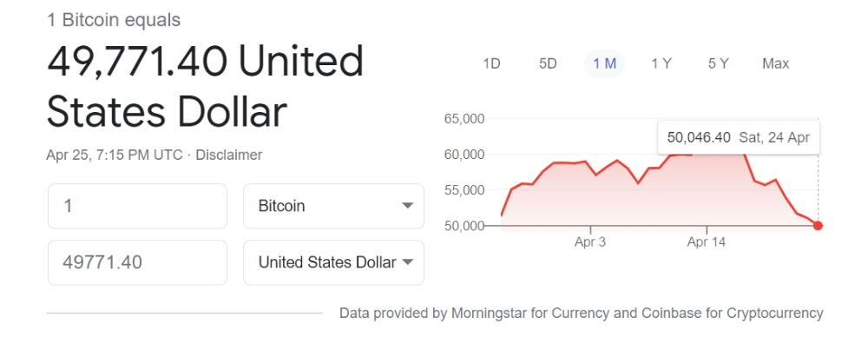The image size is (868, 364).
Task: Click the Apr 25, 7:15 PM UTC timestamp
Action: point(114,155)
